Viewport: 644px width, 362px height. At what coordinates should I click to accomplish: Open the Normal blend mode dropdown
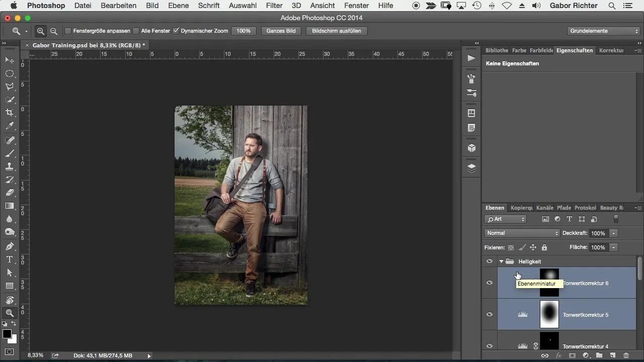pos(522,233)
